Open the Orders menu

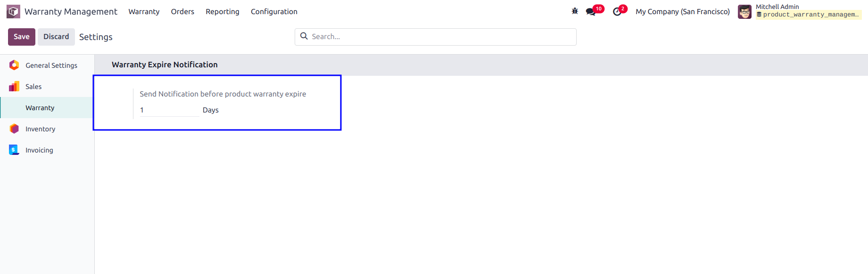182,12
